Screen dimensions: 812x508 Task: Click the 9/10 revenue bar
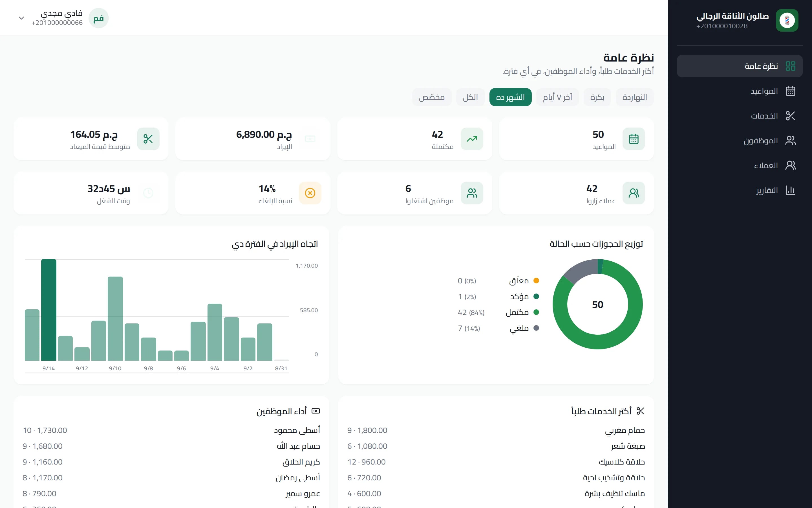pos(115,319)
